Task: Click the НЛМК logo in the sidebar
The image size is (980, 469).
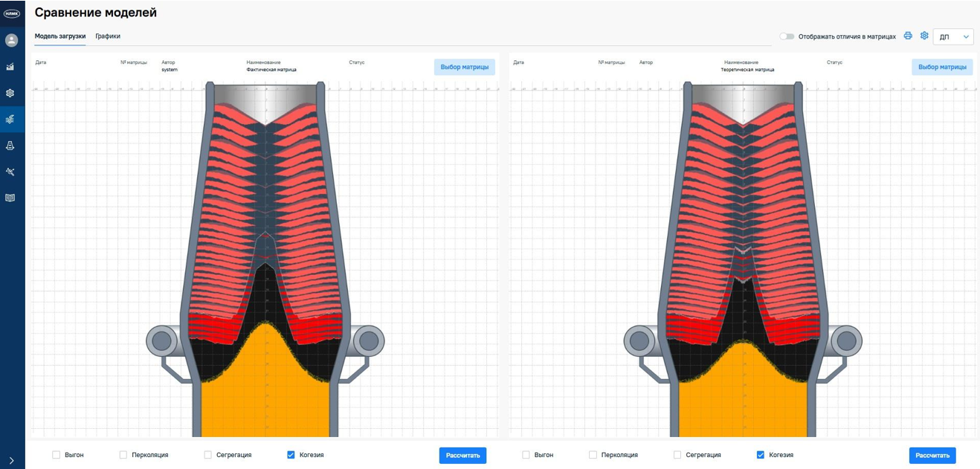Action: [x=11, y=13]
